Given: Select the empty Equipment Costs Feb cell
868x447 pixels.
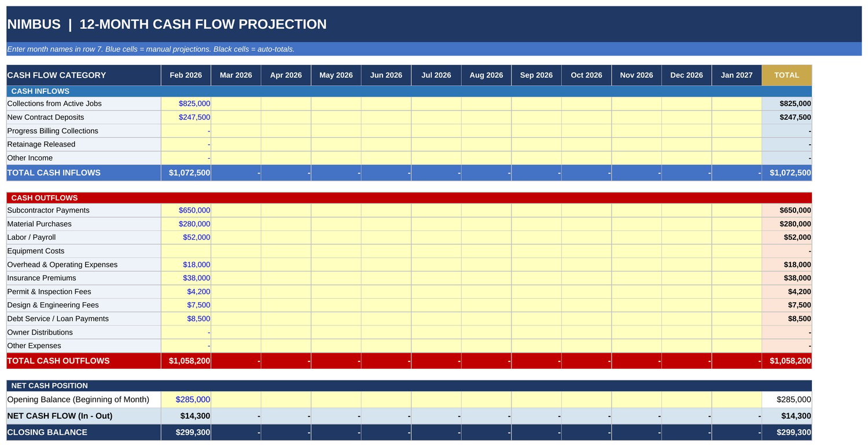Looking at the screenshot, I should pyautogui.click(x=186, y=251).
